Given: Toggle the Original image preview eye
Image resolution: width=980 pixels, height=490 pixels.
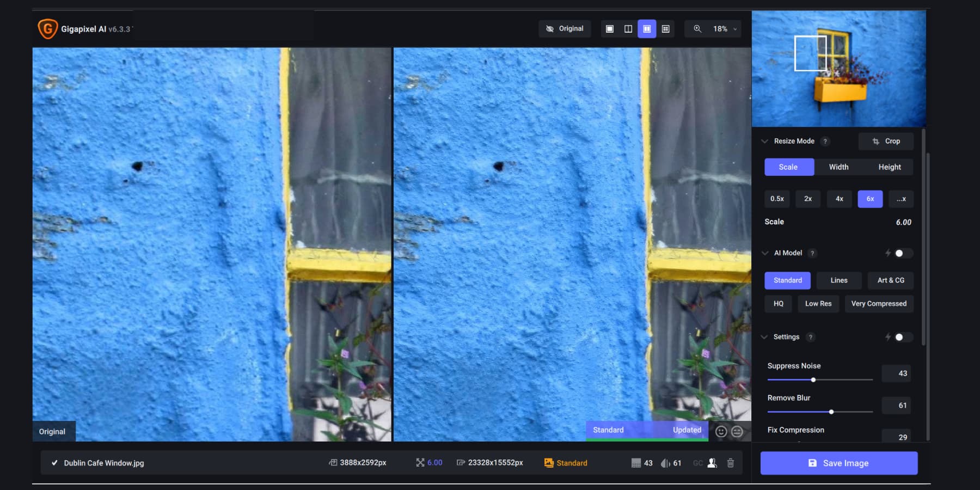Looking at the screenshot, I should 550,28.
